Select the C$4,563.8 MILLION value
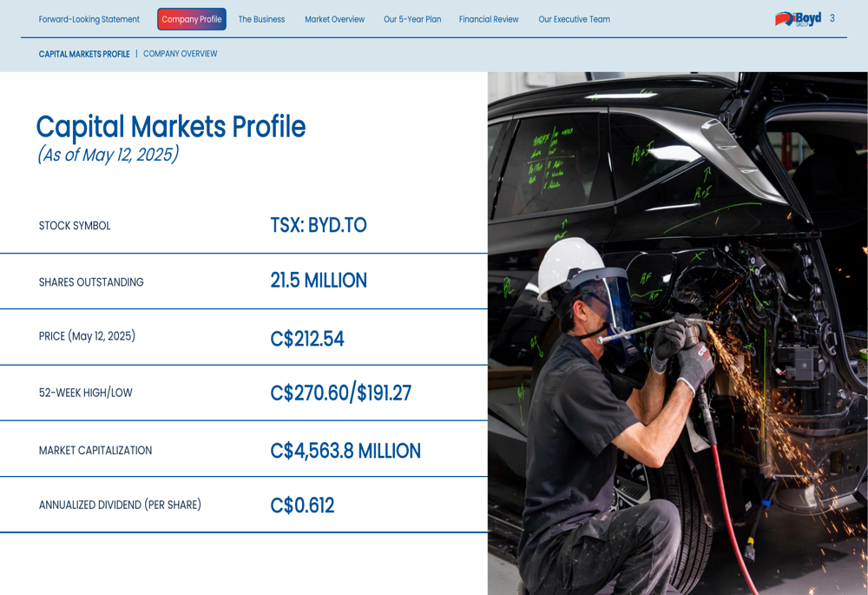The width and height of the screenshot is (868, 595). tap(345, 451)
